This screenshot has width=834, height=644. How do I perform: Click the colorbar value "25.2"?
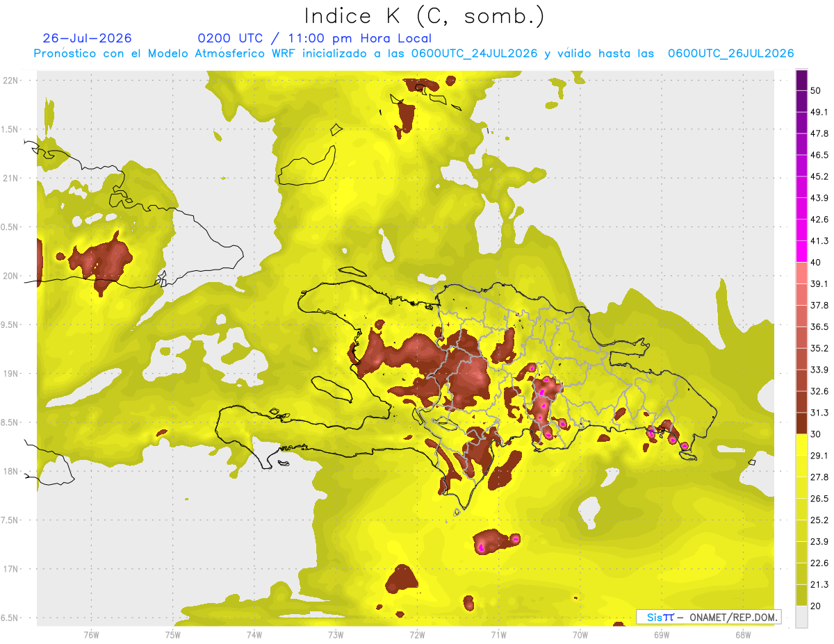tap(819, 520)
